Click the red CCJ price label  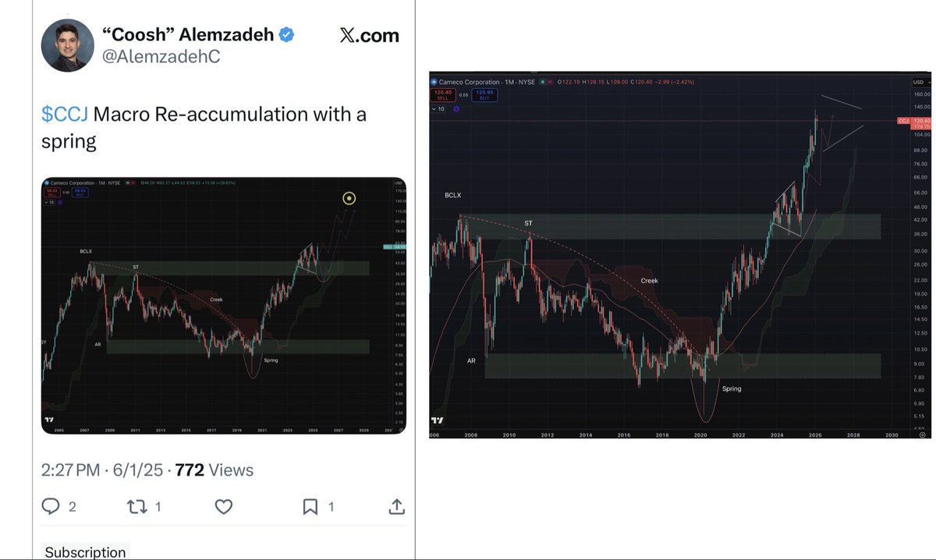coord(905,121)
